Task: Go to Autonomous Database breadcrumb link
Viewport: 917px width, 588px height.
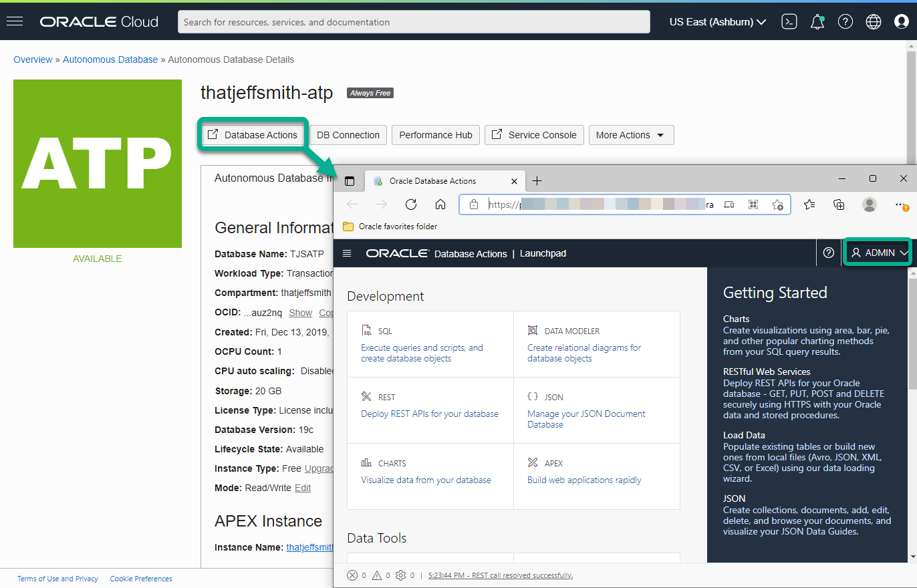Action: click(x=110, y=59)
